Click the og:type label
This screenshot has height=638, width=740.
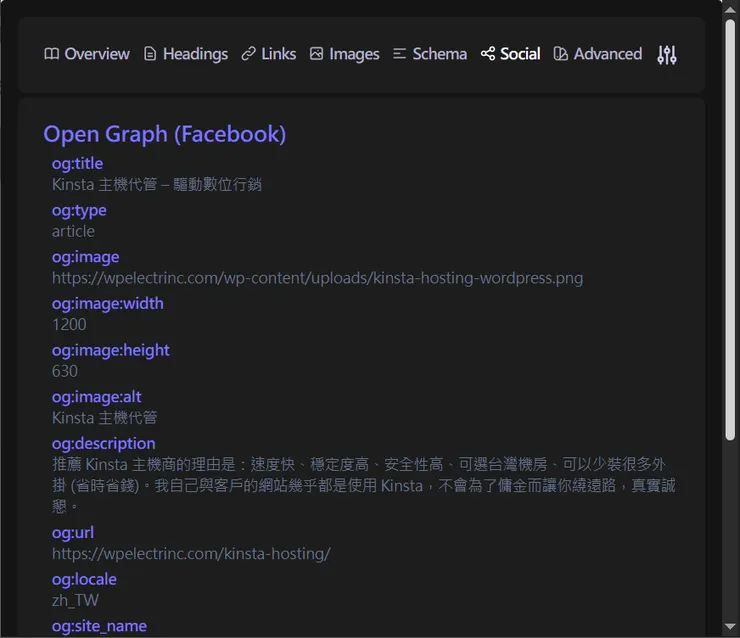(79, 211)
